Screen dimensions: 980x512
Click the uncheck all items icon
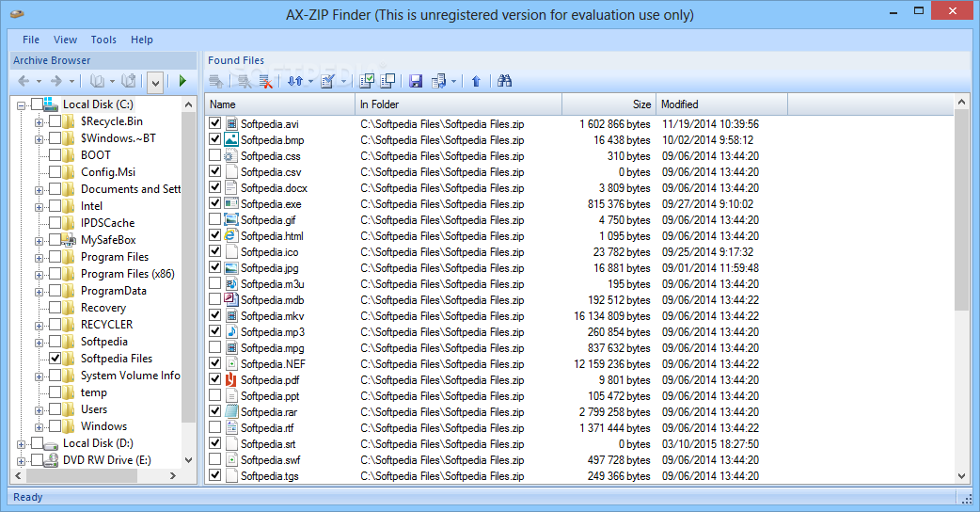(387, 81)
